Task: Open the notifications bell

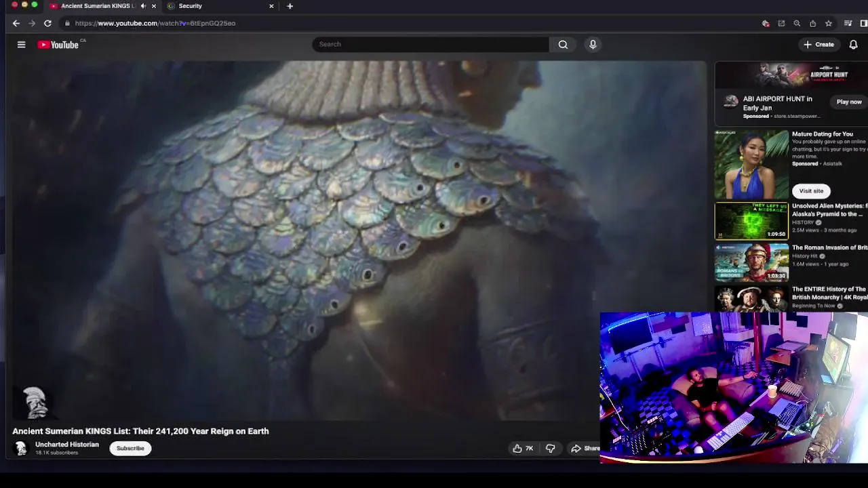Action: tap(853, 45)
